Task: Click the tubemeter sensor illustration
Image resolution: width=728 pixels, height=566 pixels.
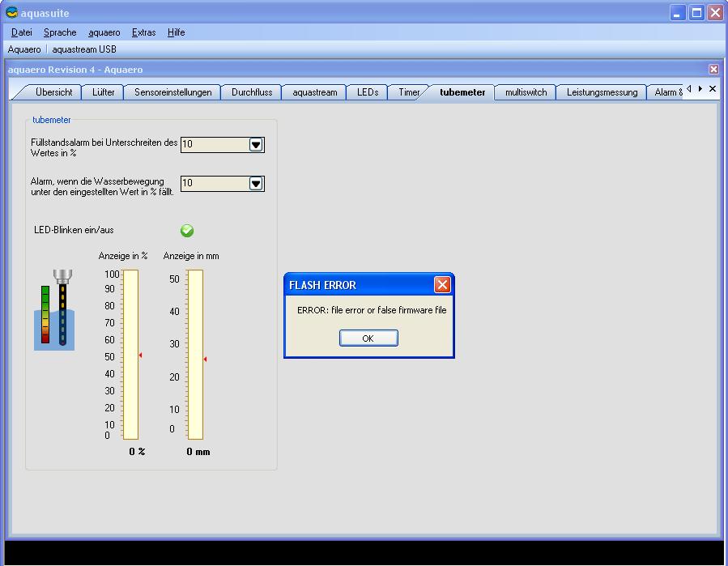Action: (x=54, y=309)
